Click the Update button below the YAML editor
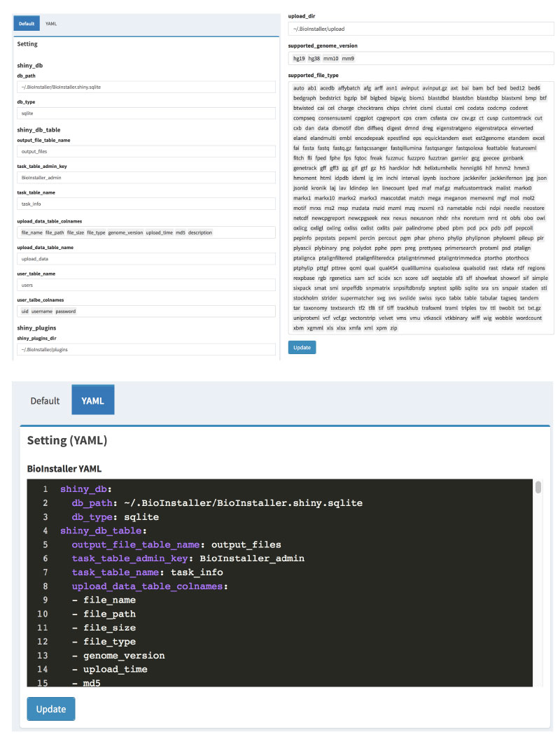The height and width of the screenshot is (739, 560). pyautogui.click(x=51, y=709)
